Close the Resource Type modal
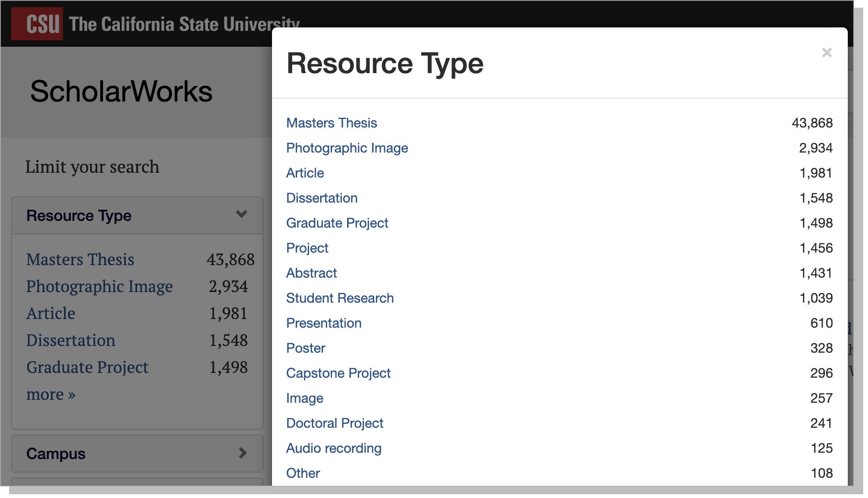The width and height of the screenshot is (868, 498). click(x=827, y=52)
